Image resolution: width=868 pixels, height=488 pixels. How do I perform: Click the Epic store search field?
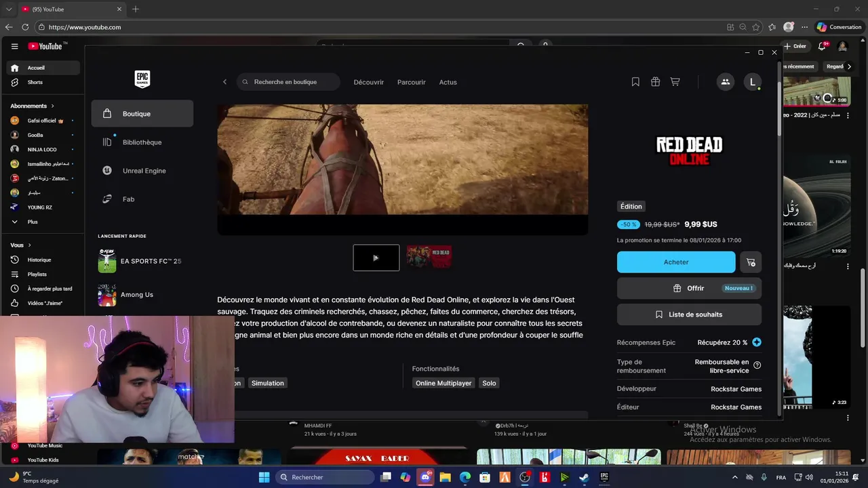[x=289, y=82]
